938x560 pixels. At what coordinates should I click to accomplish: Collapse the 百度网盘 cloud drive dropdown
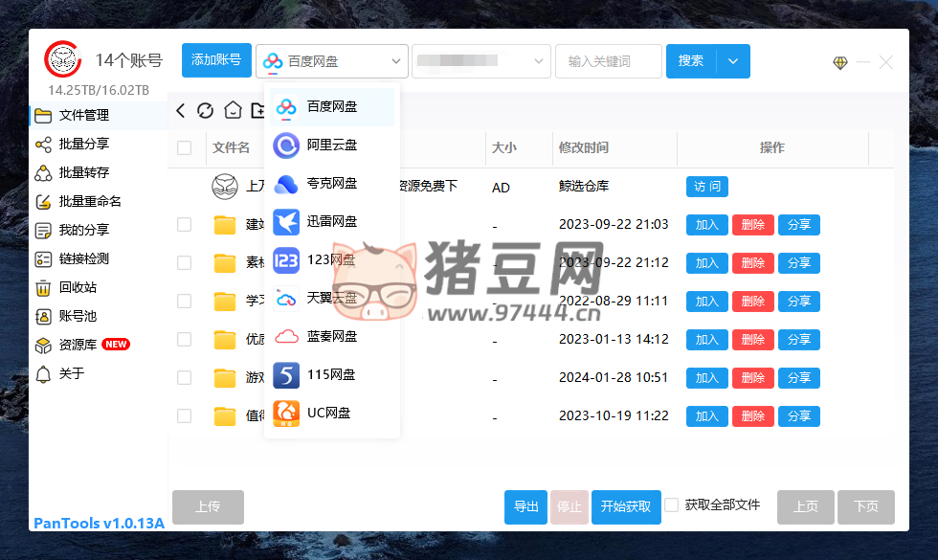(x=332, y=61)
